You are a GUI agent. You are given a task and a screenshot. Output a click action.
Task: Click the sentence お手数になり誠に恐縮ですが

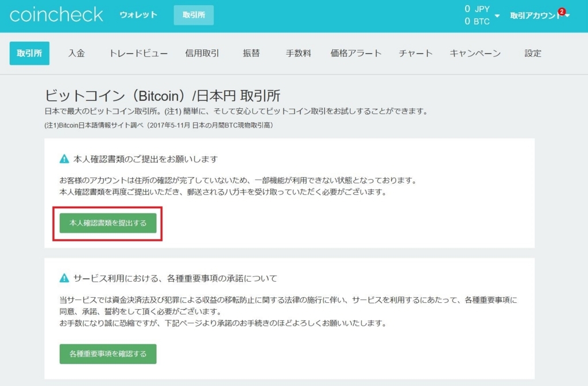pos(223,323)
